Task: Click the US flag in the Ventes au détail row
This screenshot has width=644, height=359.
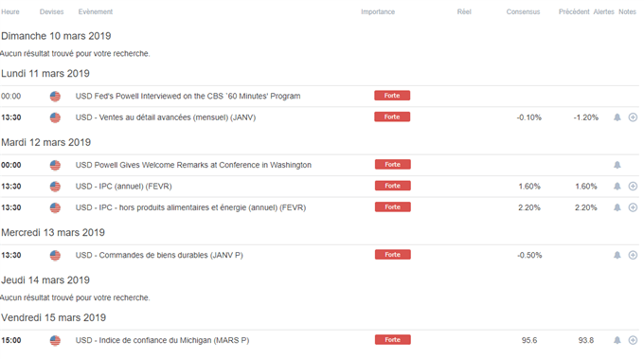Action: click(x=55, y=117)
